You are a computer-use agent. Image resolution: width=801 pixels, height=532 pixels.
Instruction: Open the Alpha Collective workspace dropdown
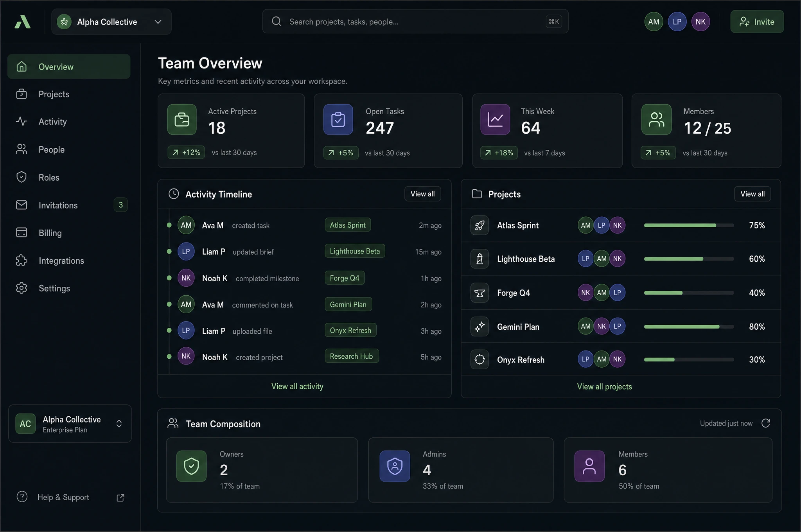point(111,22)
